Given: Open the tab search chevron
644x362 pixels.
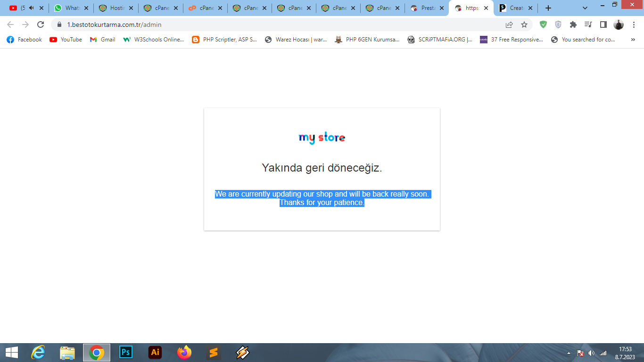Looking at the screenshot, I should click(585, 8).
